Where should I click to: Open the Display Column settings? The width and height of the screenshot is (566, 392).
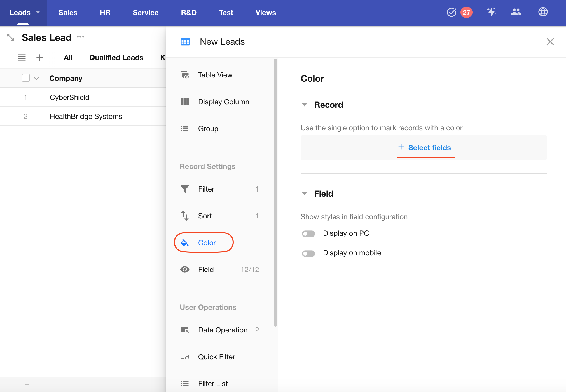223,102
